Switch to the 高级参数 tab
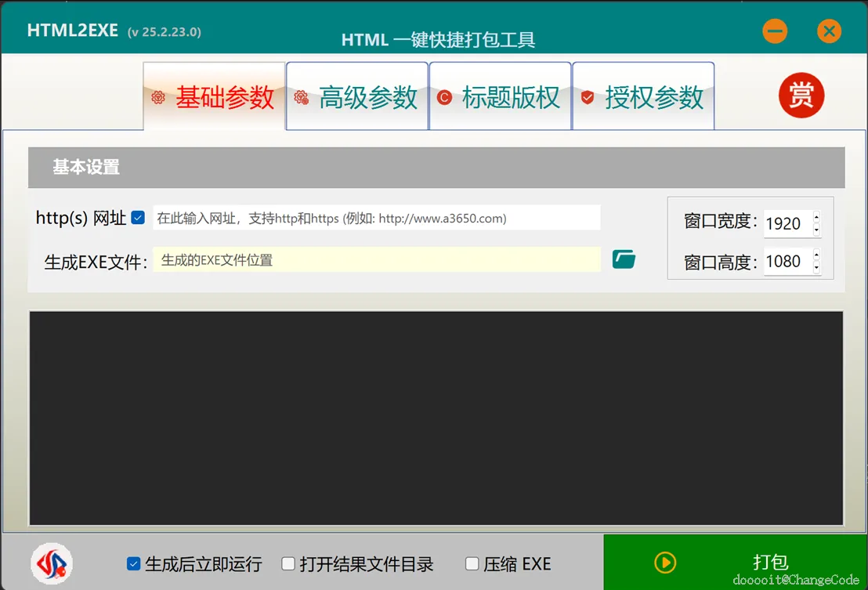The height and width of the screenshot is (590, 868). (356, 96)
